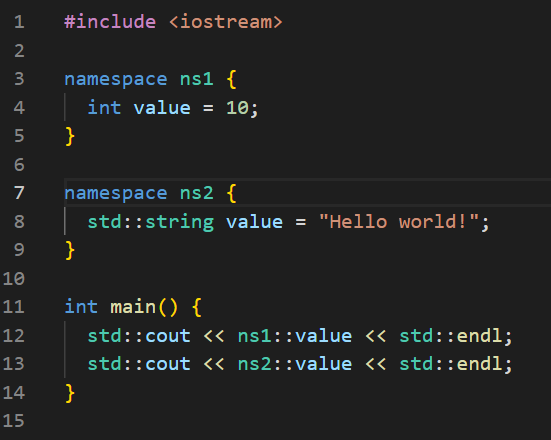Click the ns2 namespace name on line 7

[197, 193]
